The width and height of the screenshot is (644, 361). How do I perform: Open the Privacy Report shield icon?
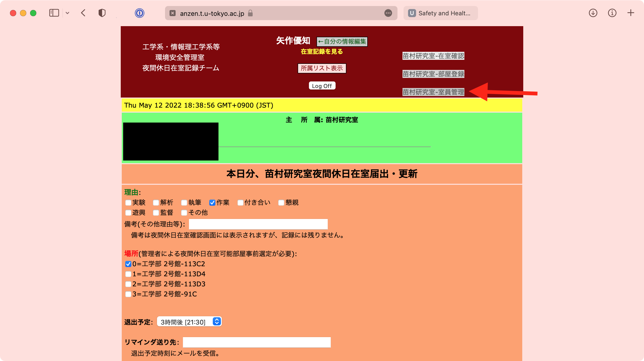102,13
